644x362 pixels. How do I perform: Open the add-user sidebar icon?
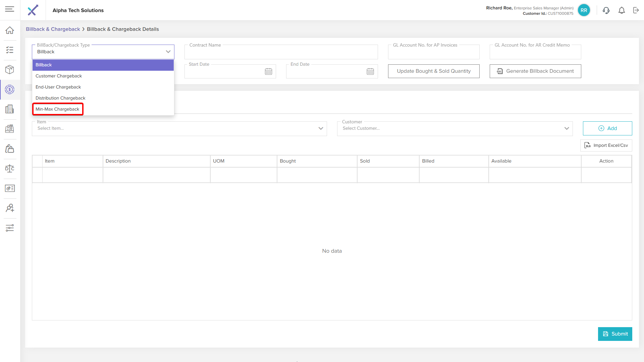pos(10,208)
